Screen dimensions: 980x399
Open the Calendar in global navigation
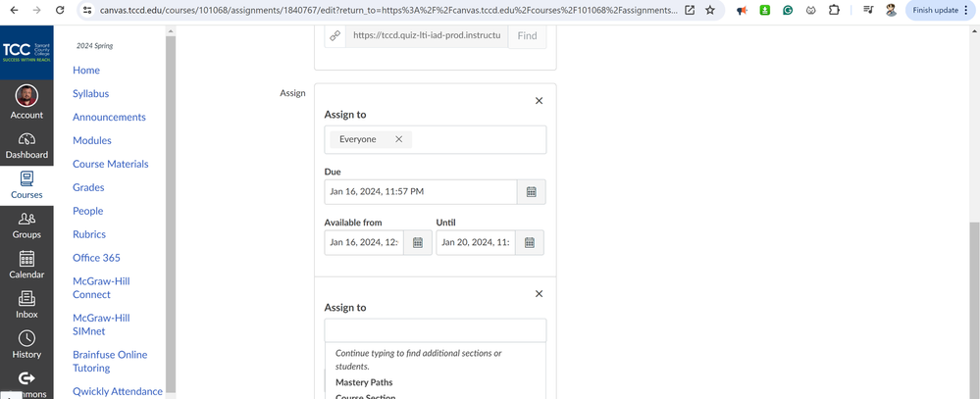click(x=26, y=265)
